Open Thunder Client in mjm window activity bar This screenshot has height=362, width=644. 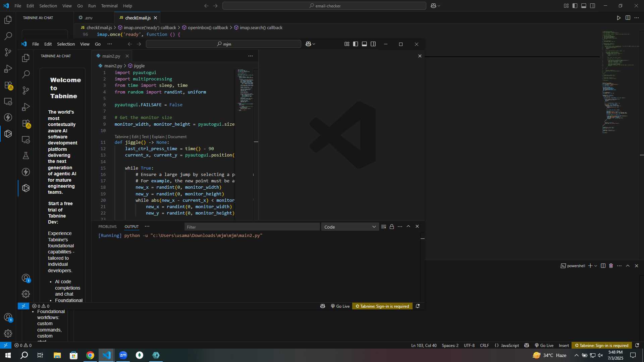(x=26, y=172)
